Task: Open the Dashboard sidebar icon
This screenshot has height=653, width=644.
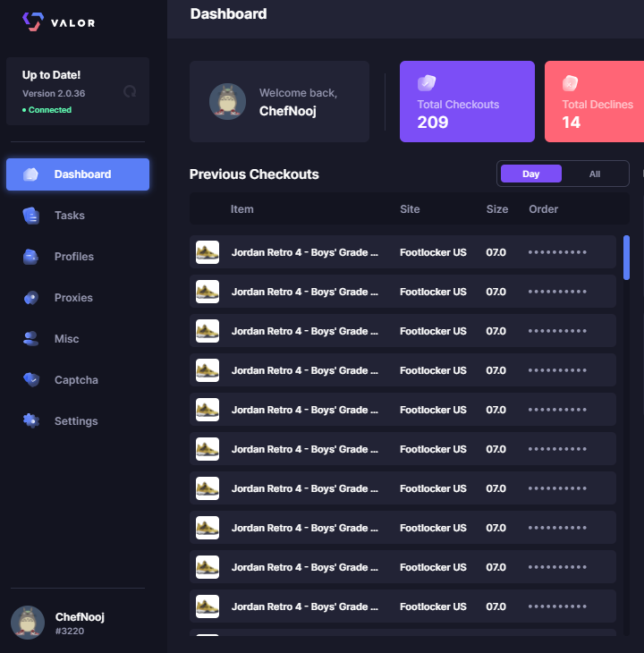Action: click(x=30, y=174)
